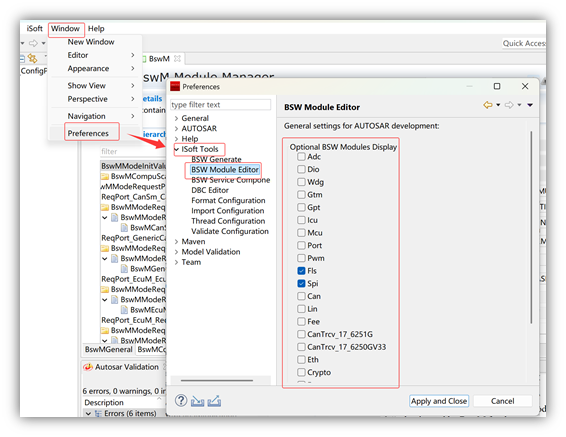This screenshot has width=566, height=437.
Task: Expand the Maven preferences node
Action: pyautogui.click(x=177, y=241)
